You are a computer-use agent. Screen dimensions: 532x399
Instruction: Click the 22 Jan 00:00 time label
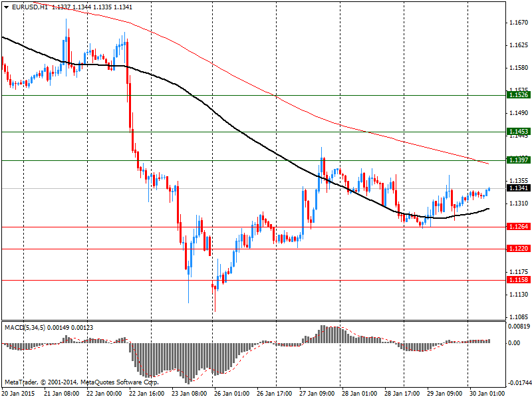[x=104, y=394]
